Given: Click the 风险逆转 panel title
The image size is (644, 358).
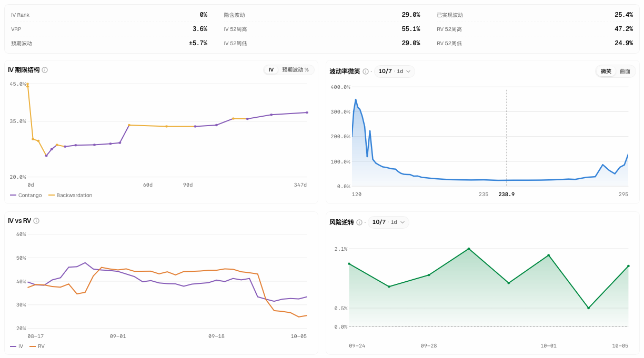Looking at the screenshot, I should click(x=341, y=222).
